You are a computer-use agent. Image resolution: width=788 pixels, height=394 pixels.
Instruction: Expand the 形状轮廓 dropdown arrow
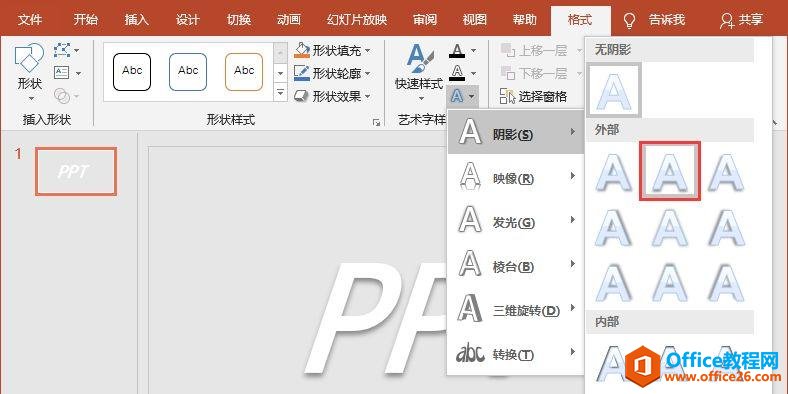367,73
